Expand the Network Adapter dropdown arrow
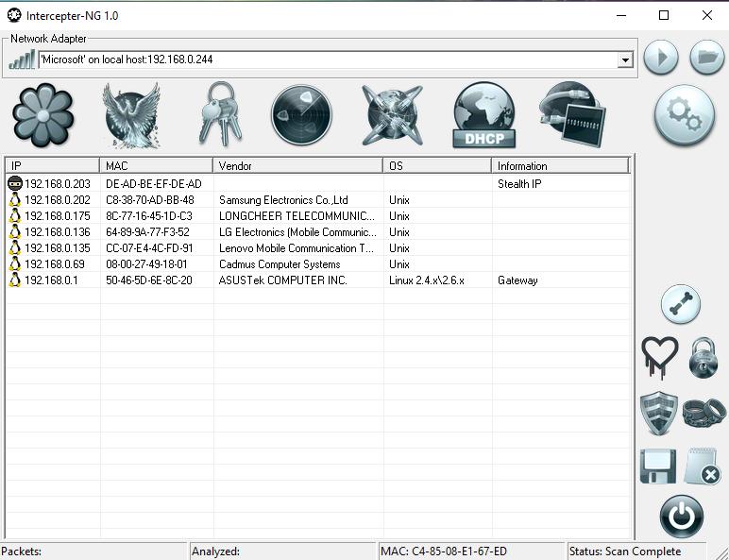This screenshot has width=729, height=560. [x=625, y=59]
